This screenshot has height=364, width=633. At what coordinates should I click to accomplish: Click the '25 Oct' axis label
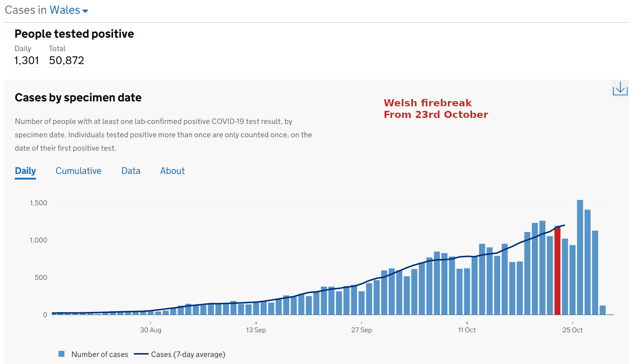pyautogui.click(x=572, y=330)
